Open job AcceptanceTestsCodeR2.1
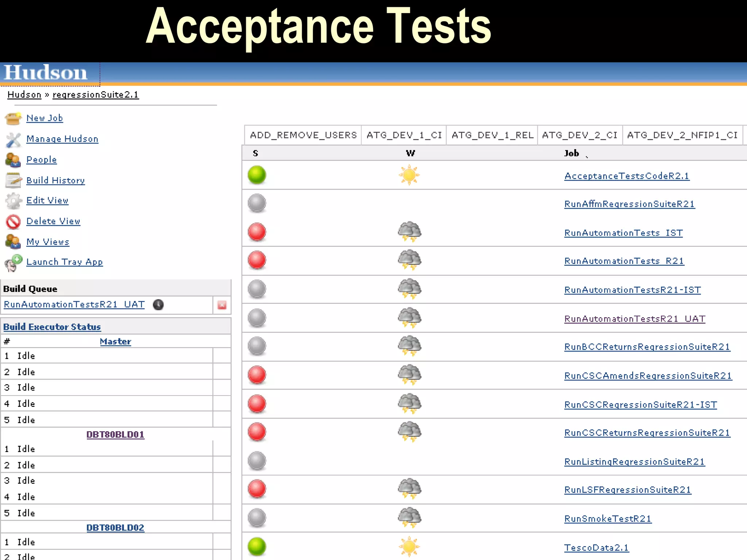This screenshot has height=560, width=747. click(627, 176)
